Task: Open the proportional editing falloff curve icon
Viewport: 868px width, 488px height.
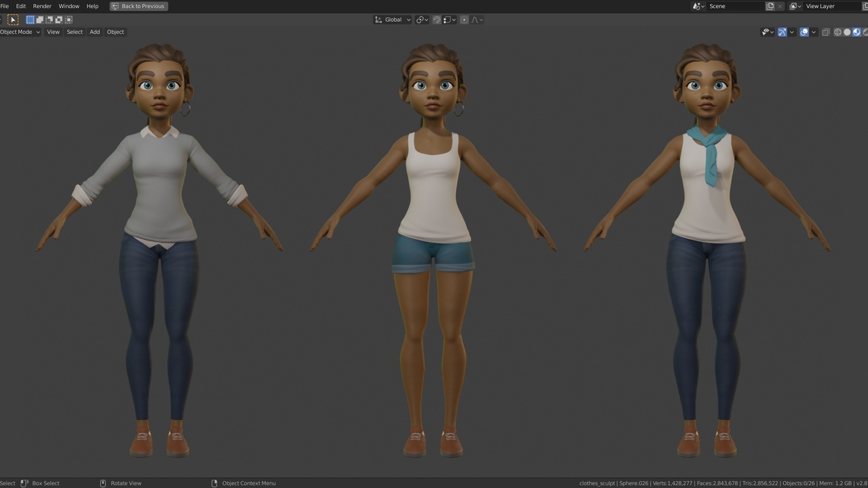Action: pyautogui.click(x=475, y=20)
